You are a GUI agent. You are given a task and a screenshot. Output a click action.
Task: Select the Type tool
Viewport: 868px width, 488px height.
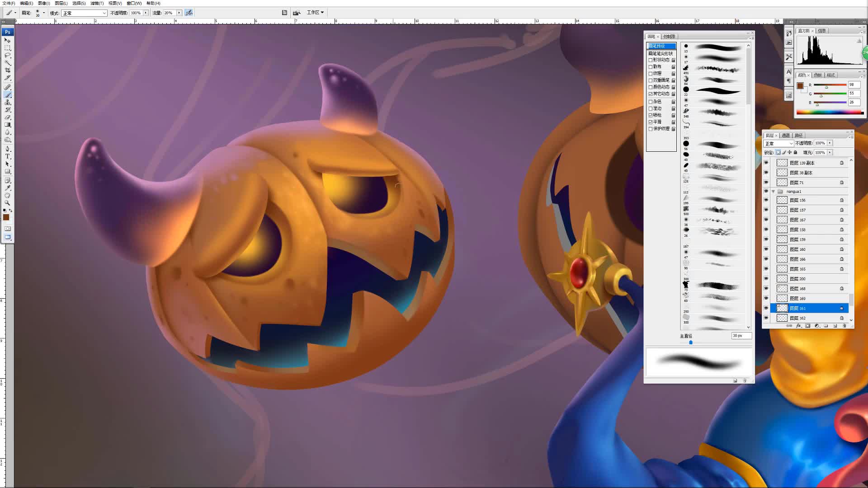[7, 156]
